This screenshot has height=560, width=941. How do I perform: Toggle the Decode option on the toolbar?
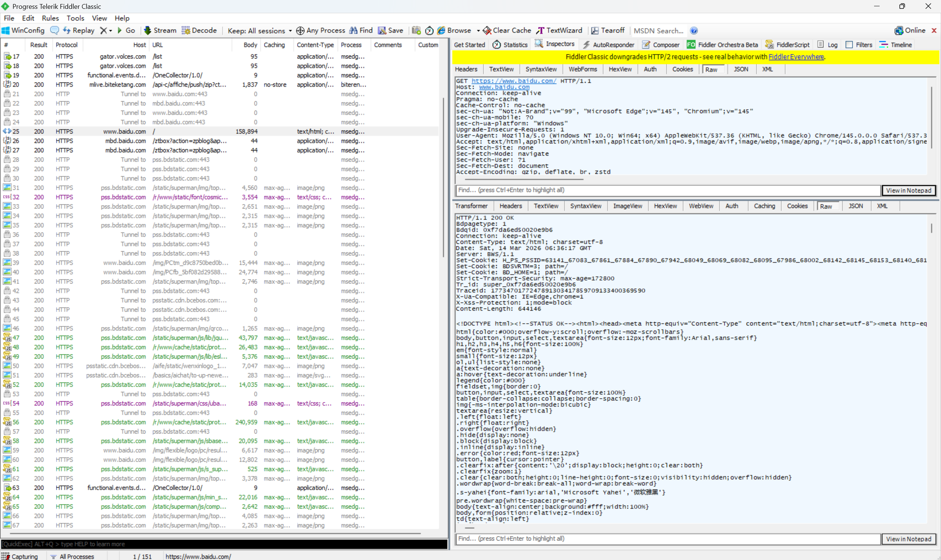point(200,30)
